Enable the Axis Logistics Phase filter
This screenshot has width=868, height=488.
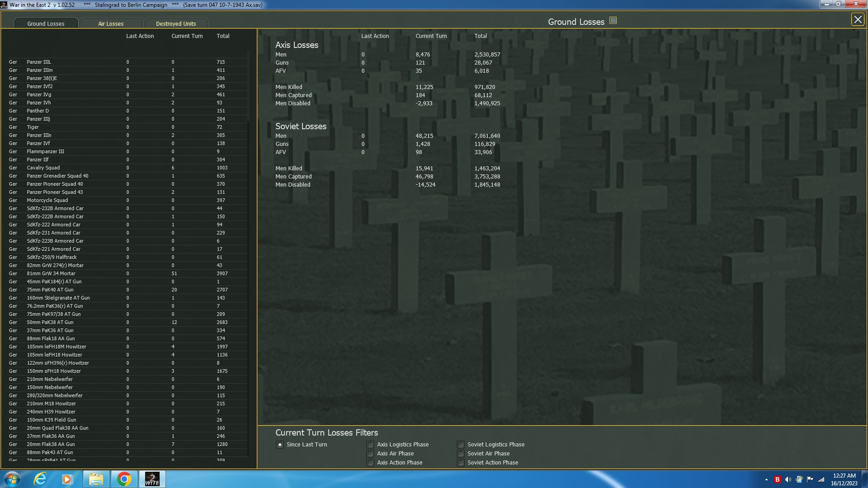pyautogui.click(x=370, y=445)
